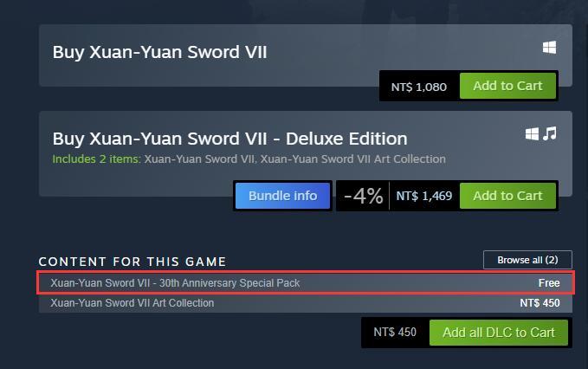Open 30th Anniversary Special Pack DLC row
588x369 pixels.
click(306, 283)
